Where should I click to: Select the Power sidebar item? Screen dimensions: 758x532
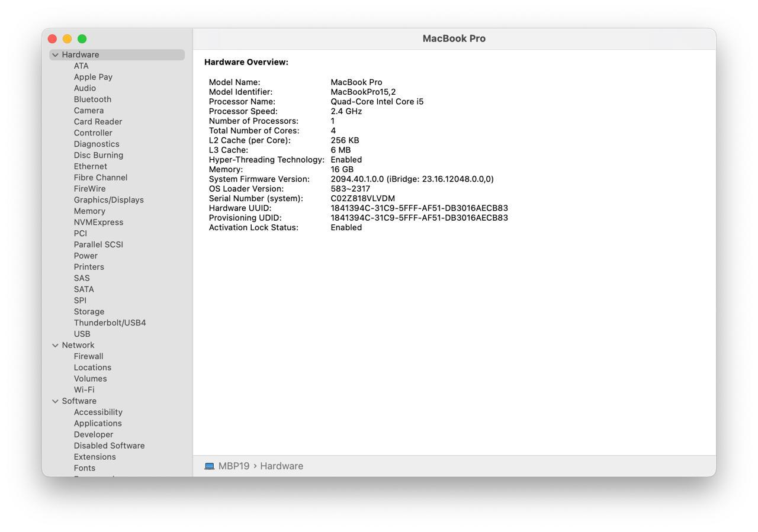pos(85,256)
